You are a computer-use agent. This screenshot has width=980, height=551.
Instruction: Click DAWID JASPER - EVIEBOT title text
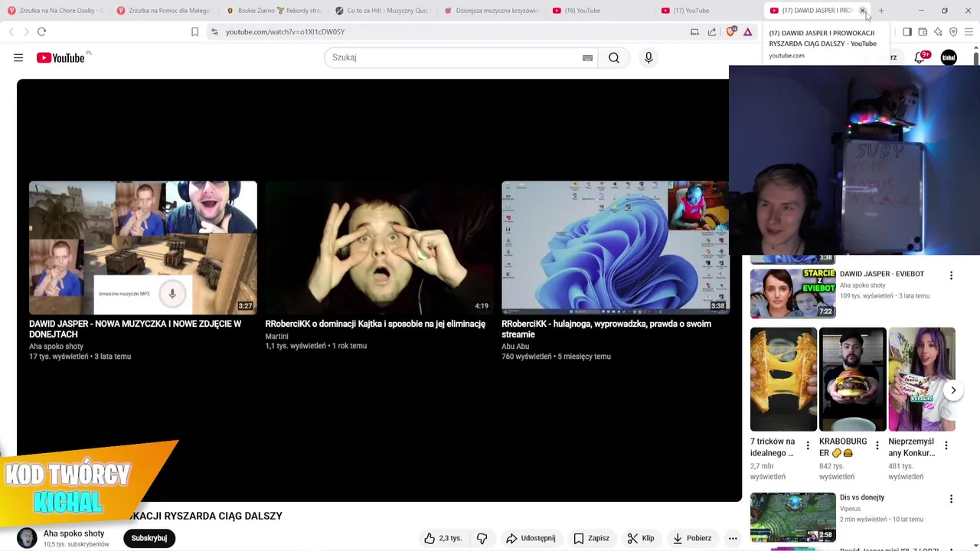882,274
